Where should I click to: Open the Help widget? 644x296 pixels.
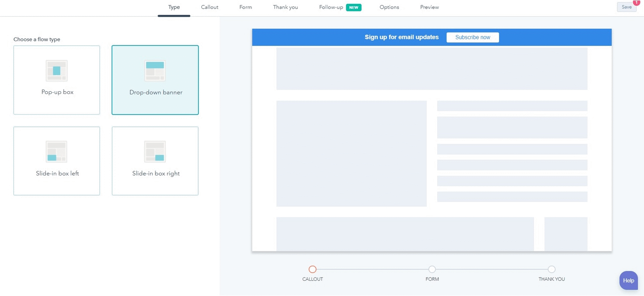tap(629, 280)
